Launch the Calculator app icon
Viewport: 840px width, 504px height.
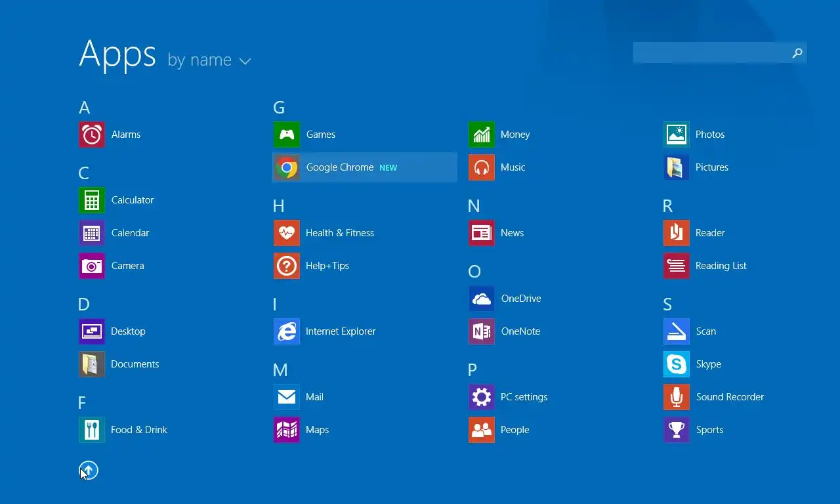92,200
